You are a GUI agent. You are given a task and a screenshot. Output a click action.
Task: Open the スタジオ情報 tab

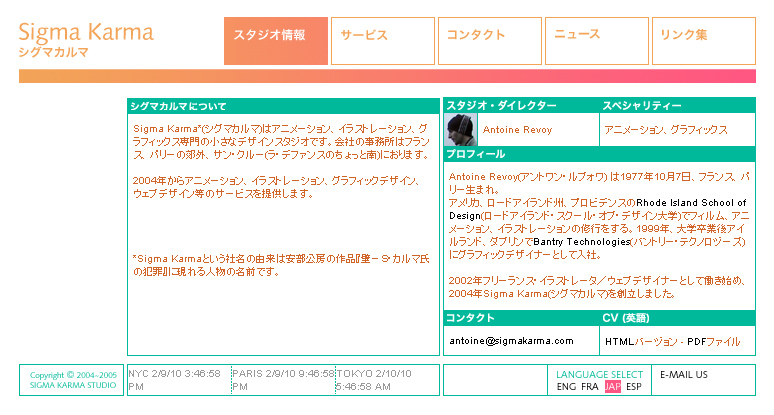tap(276, 41)
